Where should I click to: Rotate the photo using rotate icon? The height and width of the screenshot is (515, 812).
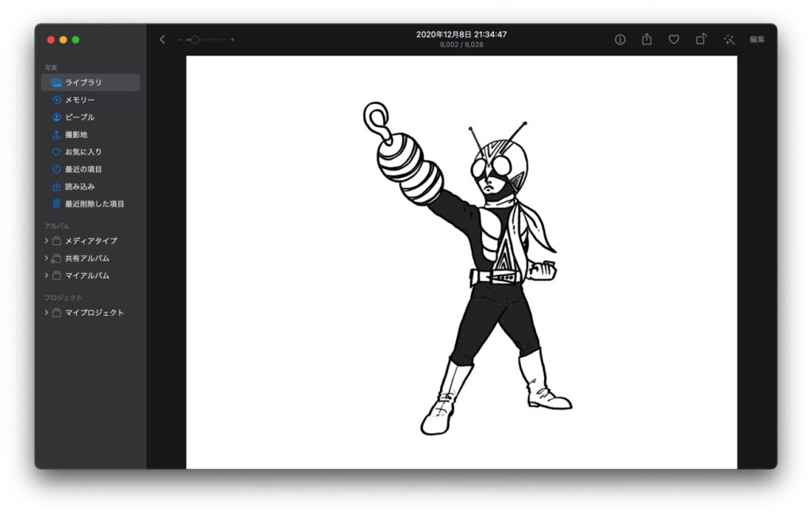(x=701, y=40)
